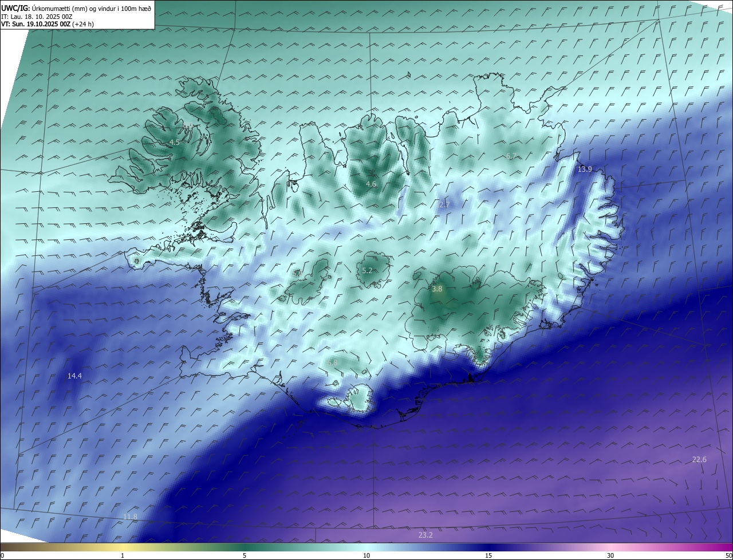Click the 2.7 value label on the map
This screenshot has width=733, height=560.
[x=444, y=204]
